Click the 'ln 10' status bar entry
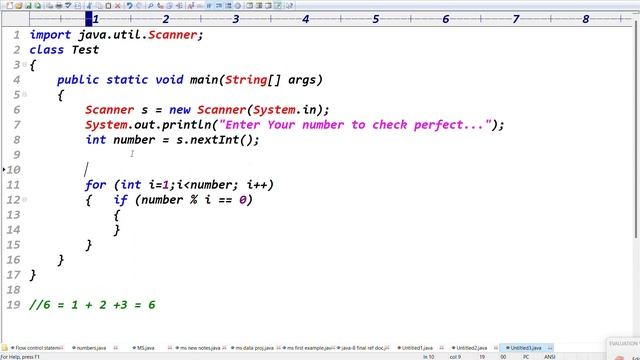This screenshot has height=360, width=640. click(x=429, y=357)
